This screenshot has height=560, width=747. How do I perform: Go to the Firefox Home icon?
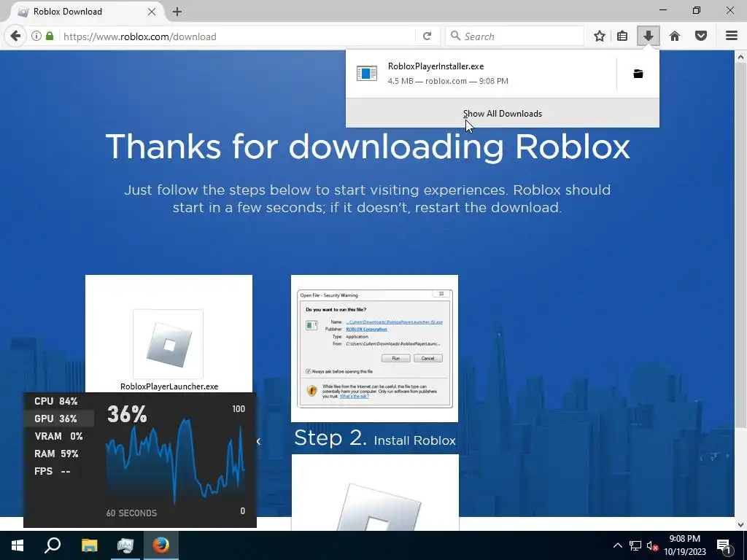point(675,36)
